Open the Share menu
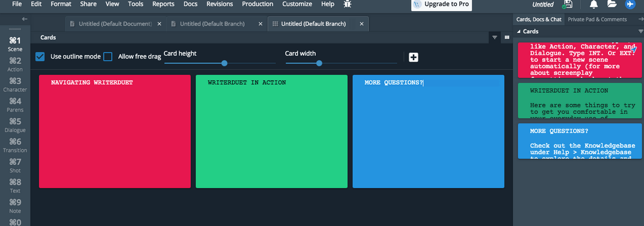 [x=88, y=4]
